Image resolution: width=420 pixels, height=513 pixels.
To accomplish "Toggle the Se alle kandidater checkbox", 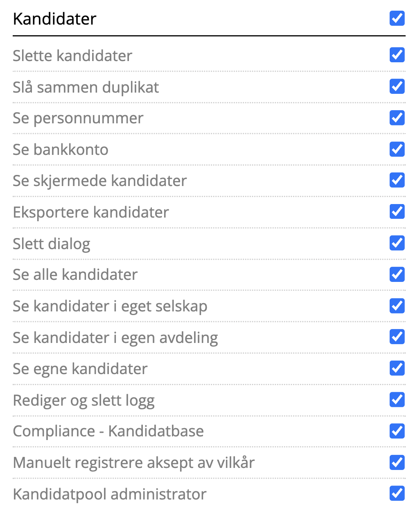I will pyautogui.click(x=397, y=275).
